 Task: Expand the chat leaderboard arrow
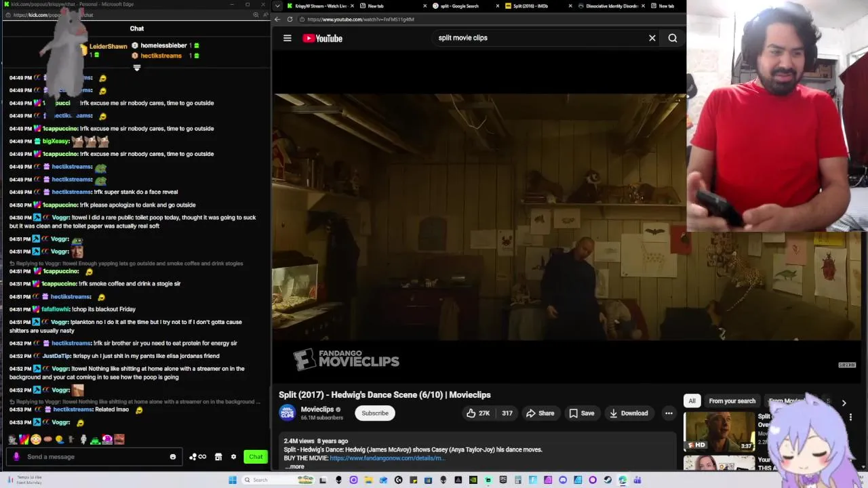click(x=136, y=68)
